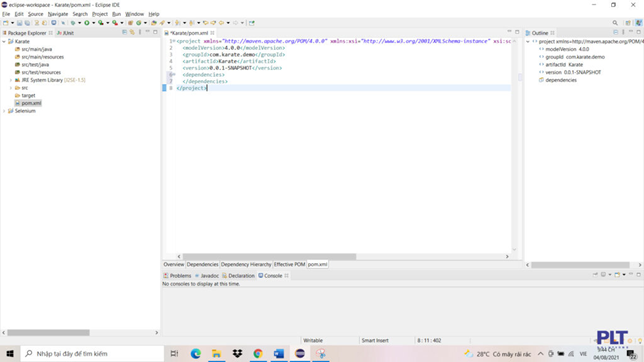
Task: Minimize the editor area
Action: [509, 32]
